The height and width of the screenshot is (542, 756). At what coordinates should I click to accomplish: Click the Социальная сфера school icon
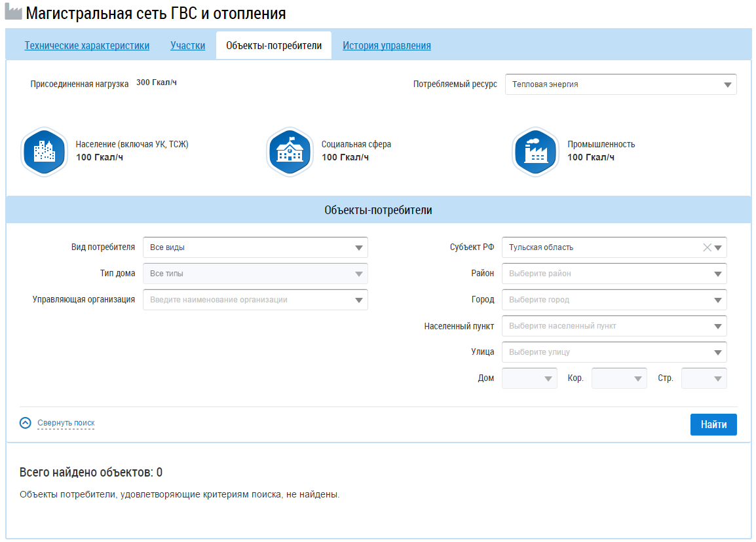tap(290, 152)
